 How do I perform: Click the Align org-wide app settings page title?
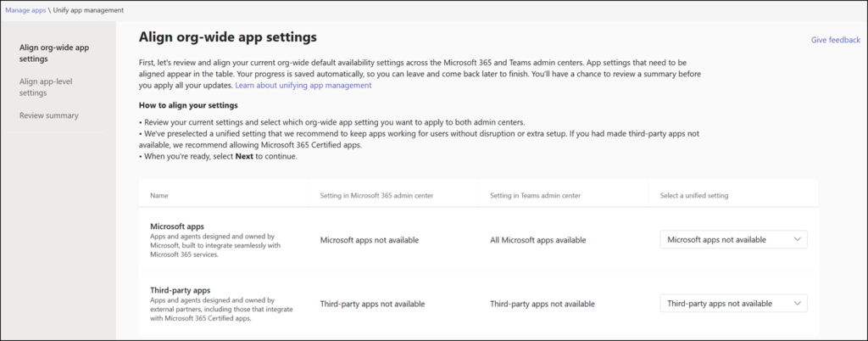227,37
